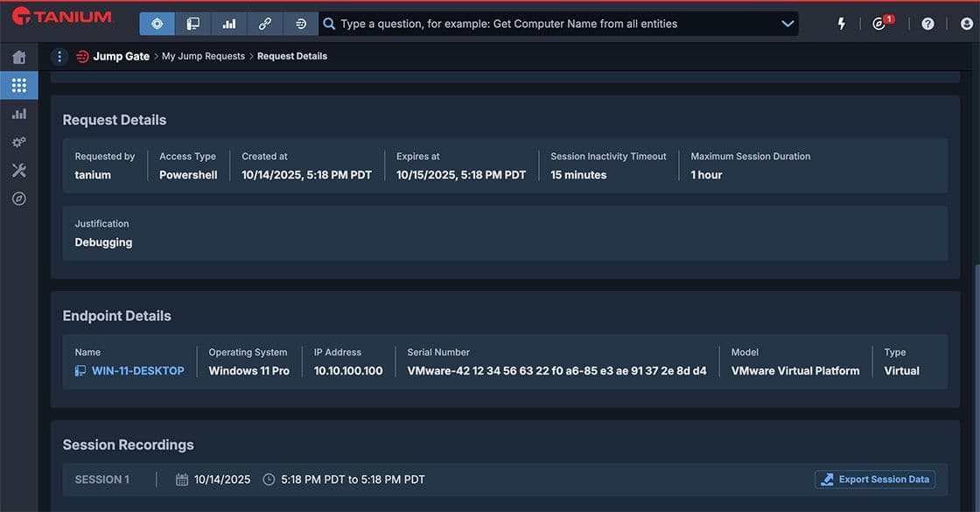
Task: Open the help question mark icon
Action: (928, 24)
